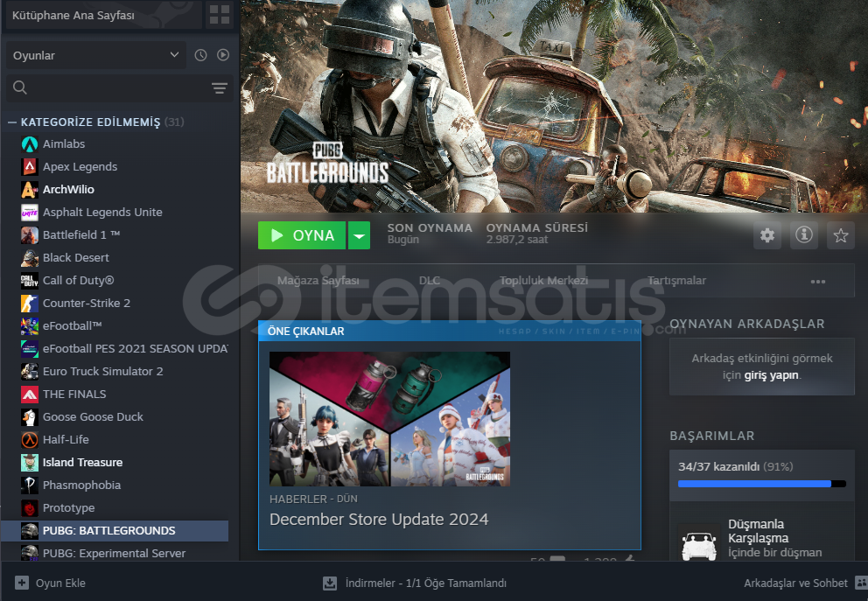Open advanced filter options icon

click(x=220, y=88)
